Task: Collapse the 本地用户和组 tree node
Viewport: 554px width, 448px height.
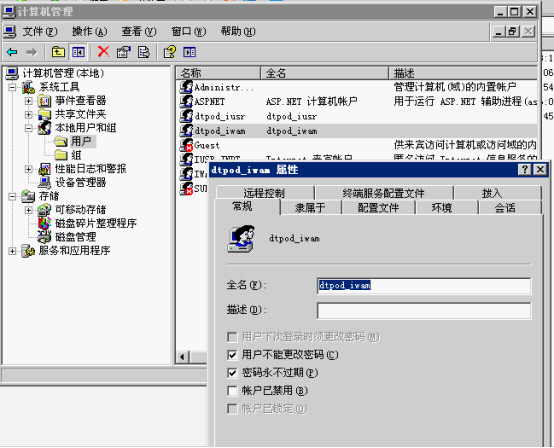Action: tap(29, 128)
